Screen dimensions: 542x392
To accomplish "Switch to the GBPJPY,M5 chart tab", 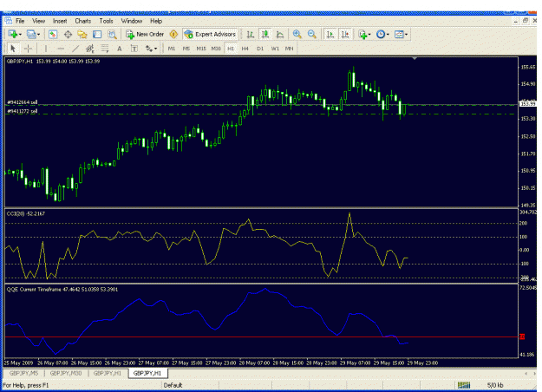I will (x=23, y=373).
